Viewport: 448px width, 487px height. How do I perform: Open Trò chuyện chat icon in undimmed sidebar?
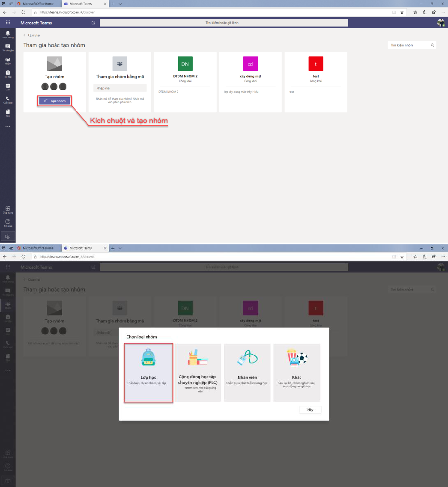(x=8, y=47)
